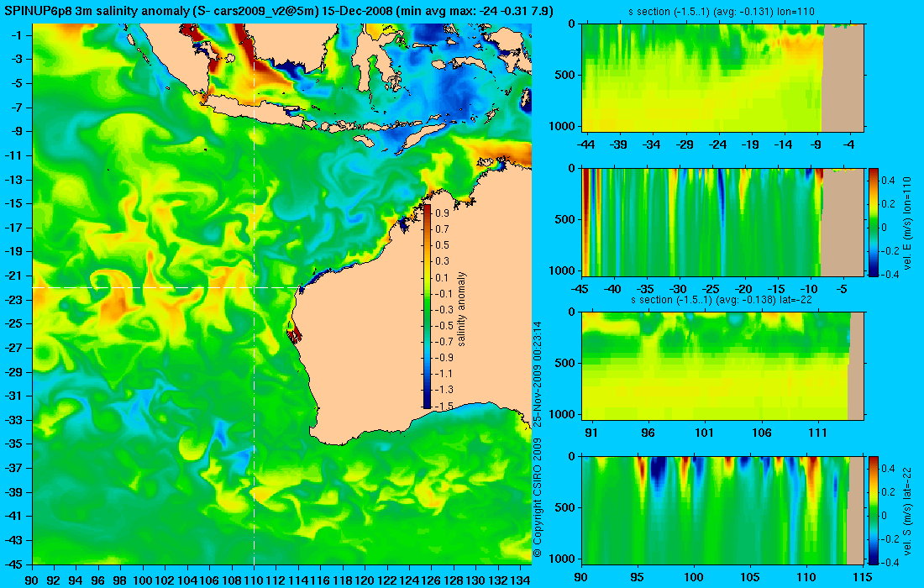The height and width of the screenshot is (588, 924).
Task: Click the -0.4 tick on vel. S colorbar
Action: coord(889,562)
